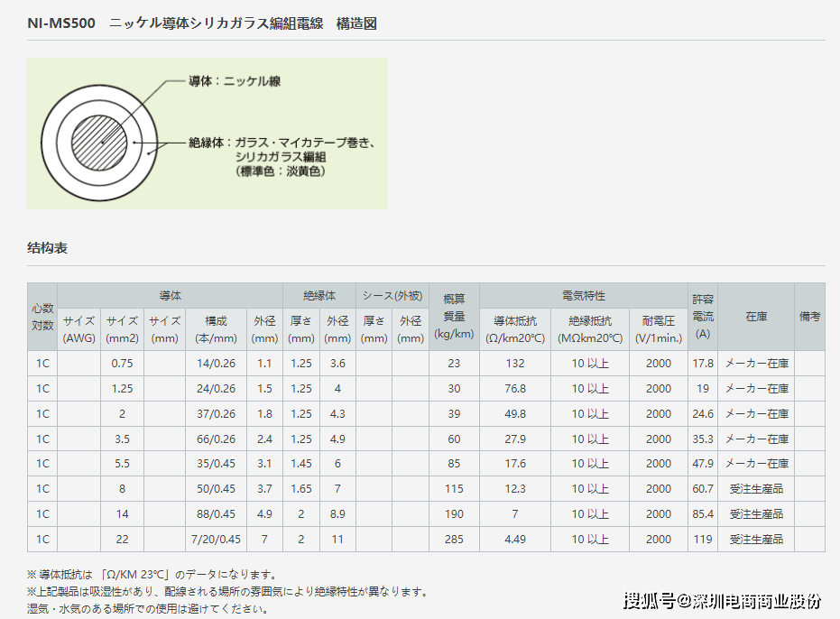Click the allowable current value 24.6

coord(703,414)
